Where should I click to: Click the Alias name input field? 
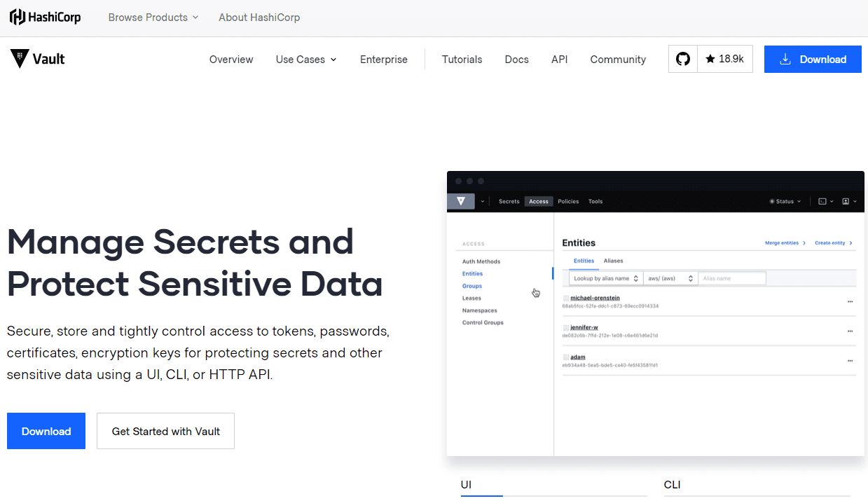click(x=732, y=279)
